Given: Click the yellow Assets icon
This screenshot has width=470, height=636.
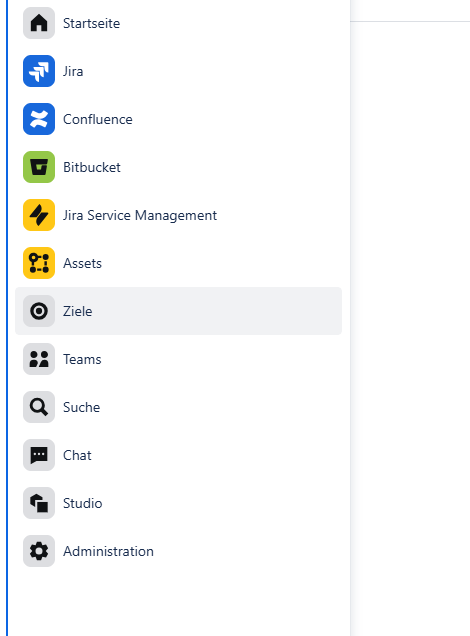Looking at the screenshot, I should click(39, 263).
